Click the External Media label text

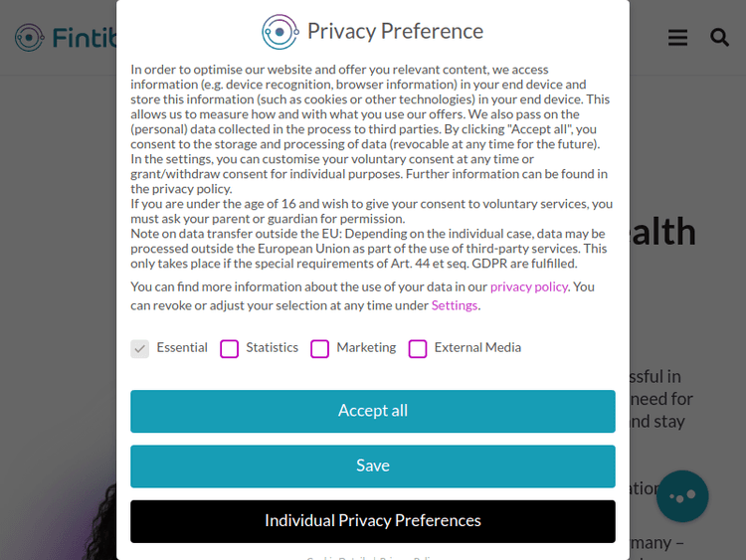[477, 348]
